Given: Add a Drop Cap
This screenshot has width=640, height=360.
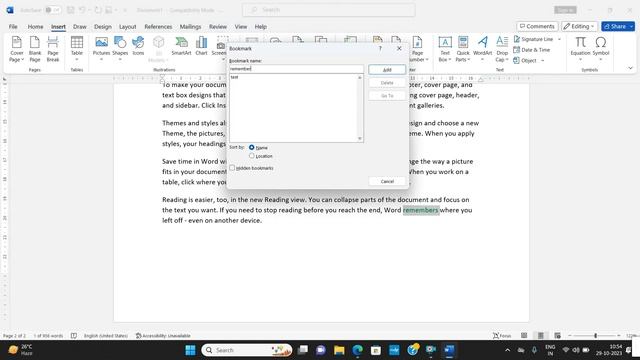Looking at the screenshot, I should pyautogui.click(x=502, y=49).
